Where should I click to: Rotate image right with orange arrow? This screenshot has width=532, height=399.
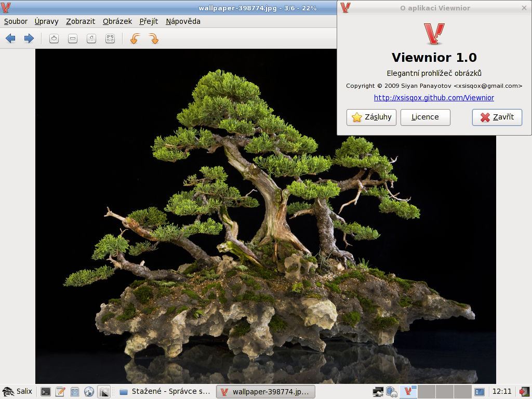[154, 38]
